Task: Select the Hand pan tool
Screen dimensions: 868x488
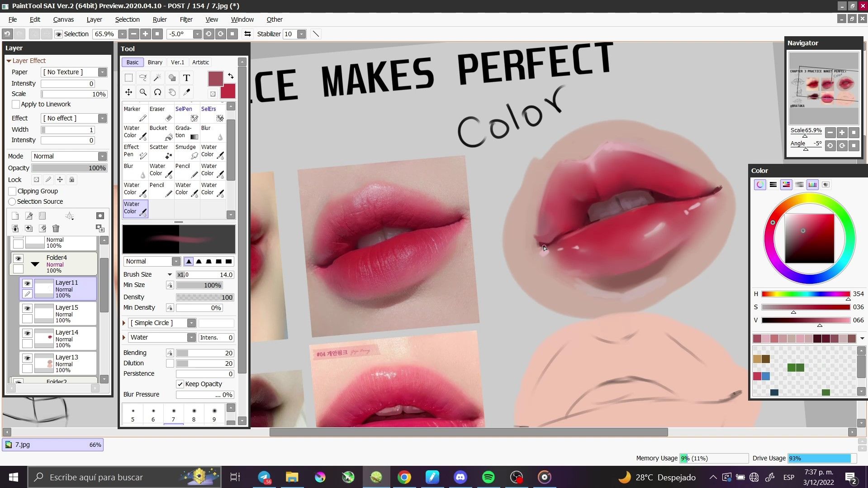Action: (x=172, y=92)
